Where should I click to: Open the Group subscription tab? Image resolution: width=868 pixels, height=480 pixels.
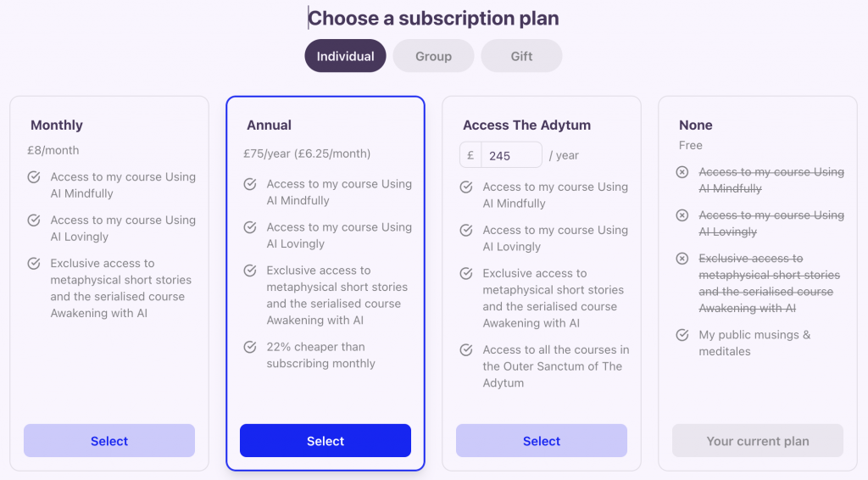[x=433, y=56]
